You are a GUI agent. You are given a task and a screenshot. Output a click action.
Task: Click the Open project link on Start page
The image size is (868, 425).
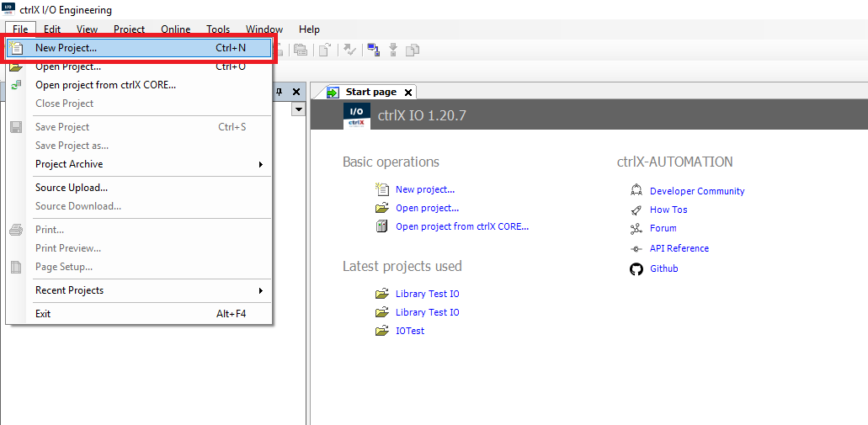[x=427, y=208]
